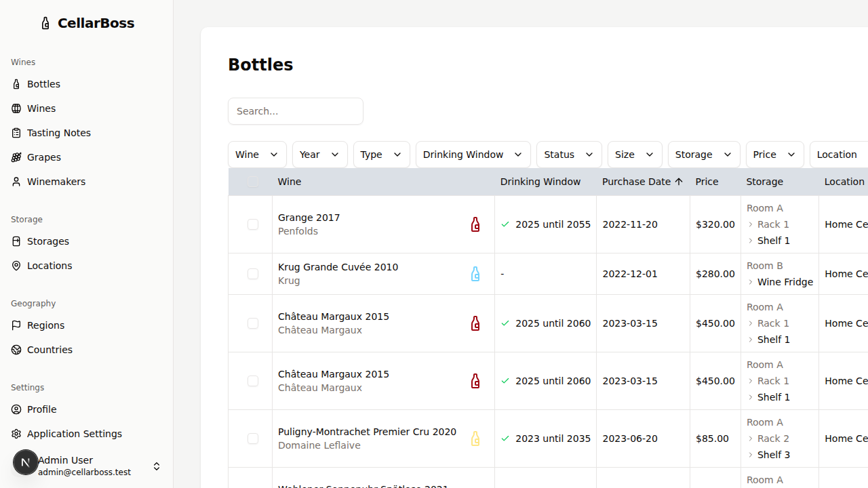This screenshot has height=488, width=868.
Task: Expand the Status filter dropdown
Action: [568, 155]
